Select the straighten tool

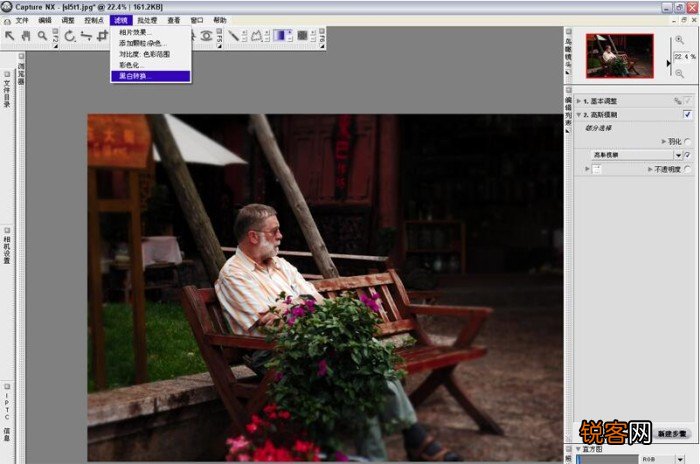[86, 36]
